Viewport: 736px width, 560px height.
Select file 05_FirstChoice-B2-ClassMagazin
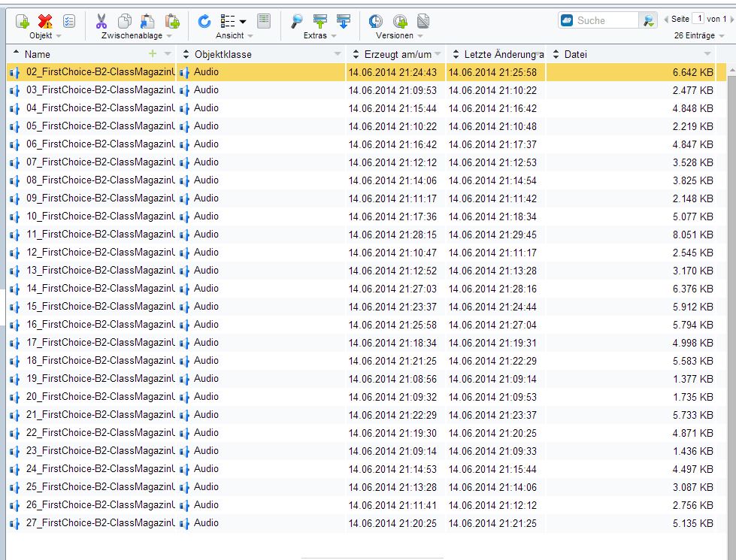pyautogui.click(x=101, y=126)
